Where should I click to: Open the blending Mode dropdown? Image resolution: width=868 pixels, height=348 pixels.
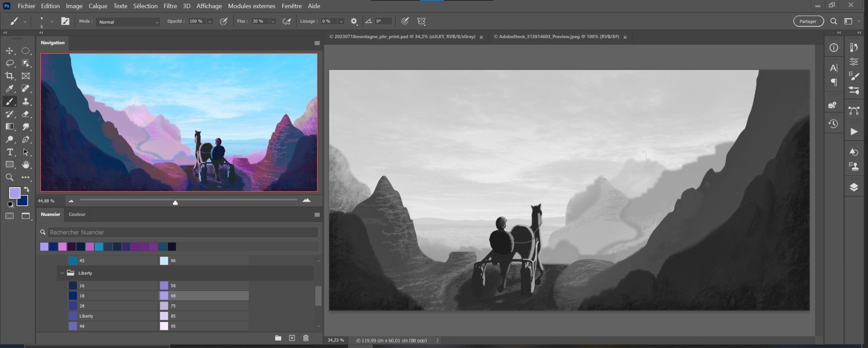pos(128,22)
